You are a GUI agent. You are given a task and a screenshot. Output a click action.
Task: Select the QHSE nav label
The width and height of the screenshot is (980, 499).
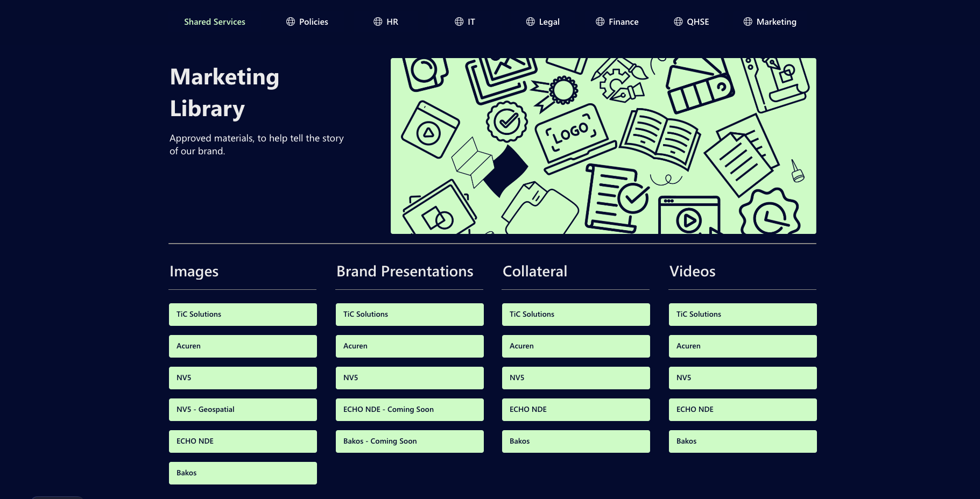coord(698,22)
